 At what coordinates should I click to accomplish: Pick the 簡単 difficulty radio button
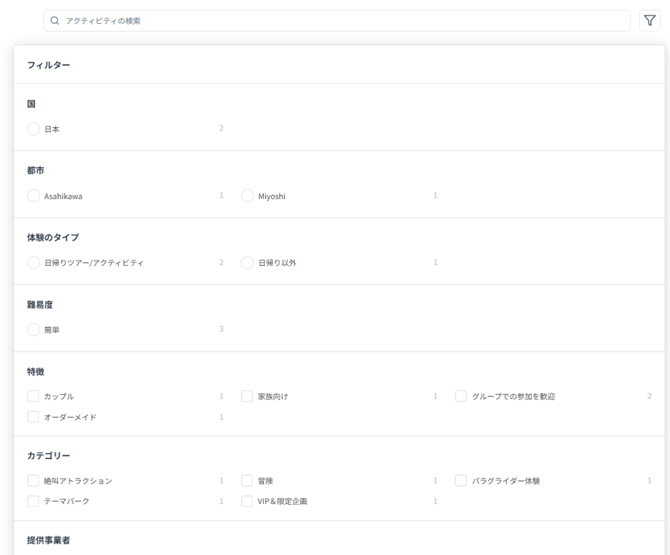34,329
